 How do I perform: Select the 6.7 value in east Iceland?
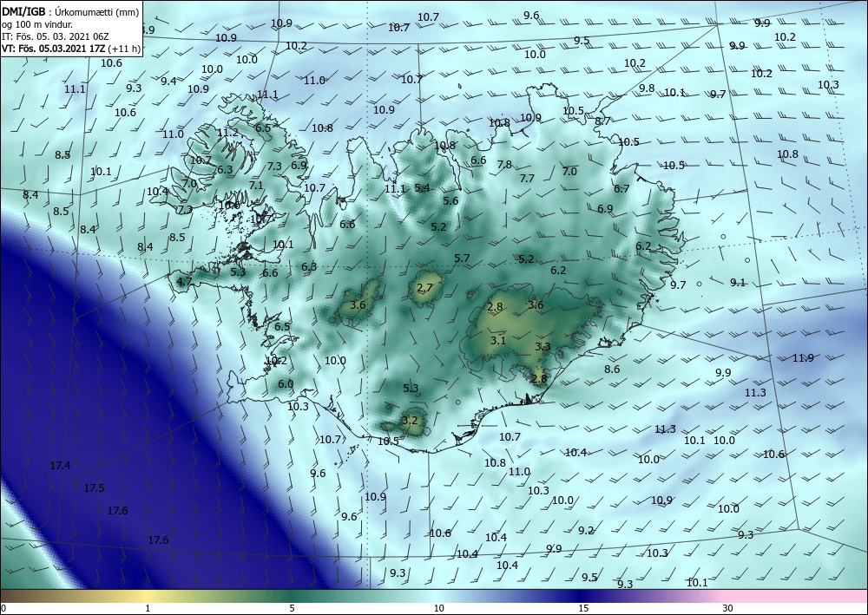[621, 188]
